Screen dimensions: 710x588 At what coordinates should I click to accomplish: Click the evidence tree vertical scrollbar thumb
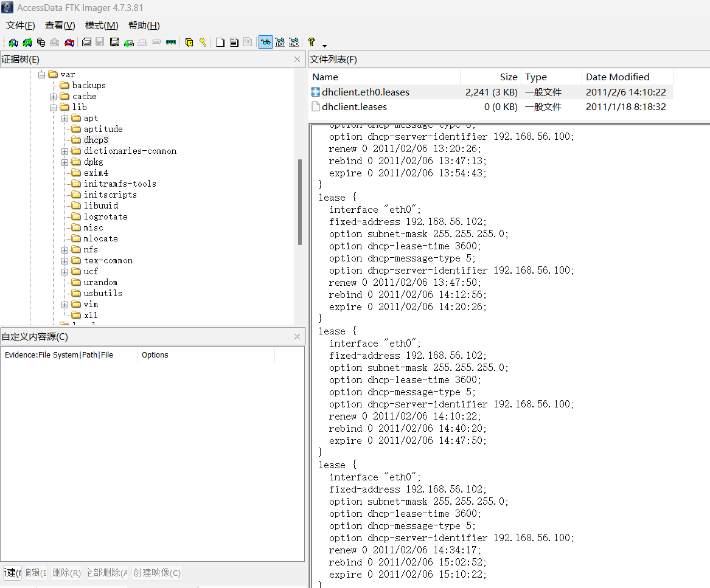(299, 202)
